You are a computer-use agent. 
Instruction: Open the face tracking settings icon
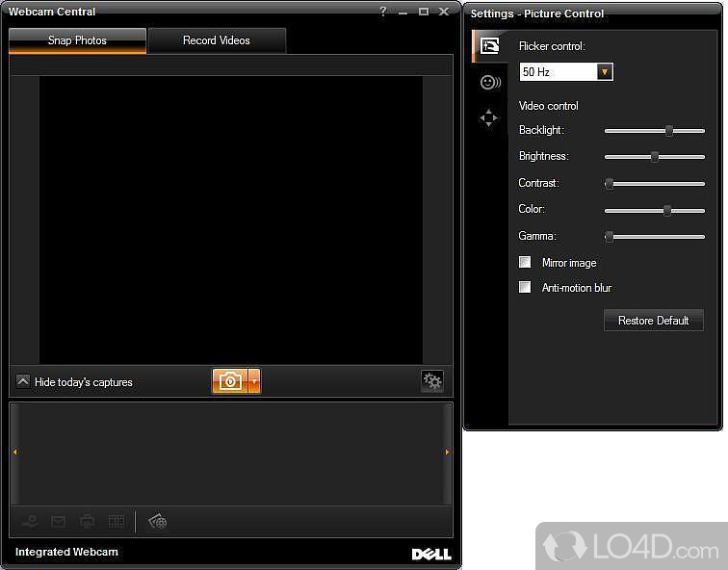pyautogui.click(x=489, y=83)
